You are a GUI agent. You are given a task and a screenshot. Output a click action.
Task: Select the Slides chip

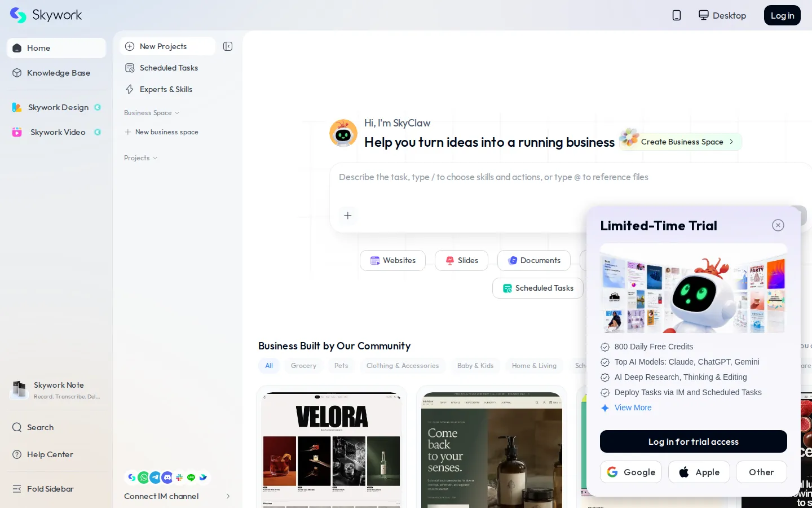click(461, 260)
